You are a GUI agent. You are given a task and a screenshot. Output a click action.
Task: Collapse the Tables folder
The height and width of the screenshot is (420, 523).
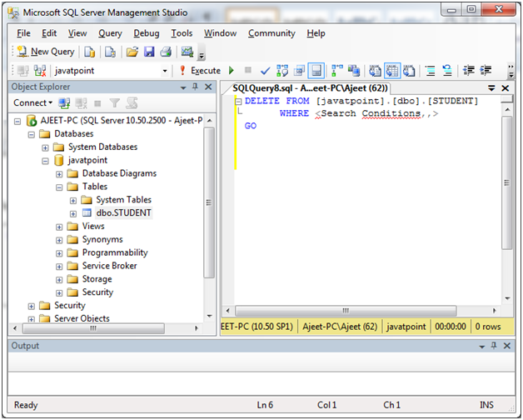point(59,187)
